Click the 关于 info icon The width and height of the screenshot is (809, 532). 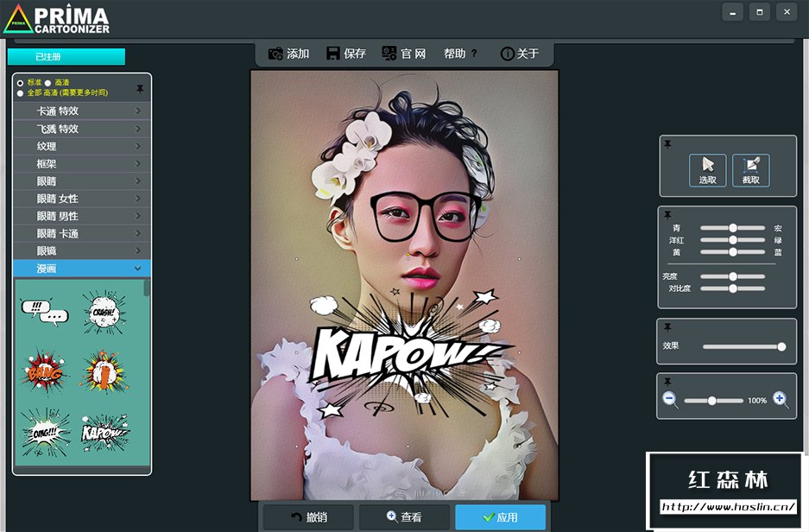tap(507, 54)
